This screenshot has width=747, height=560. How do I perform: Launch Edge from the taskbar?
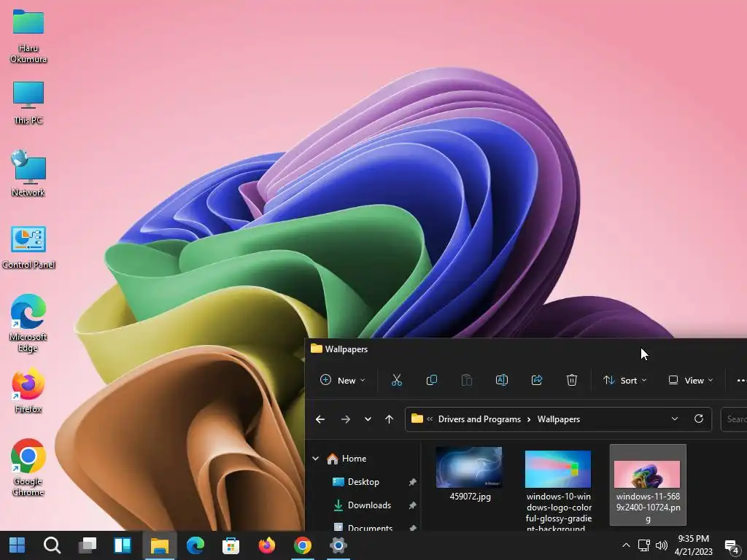196,545
